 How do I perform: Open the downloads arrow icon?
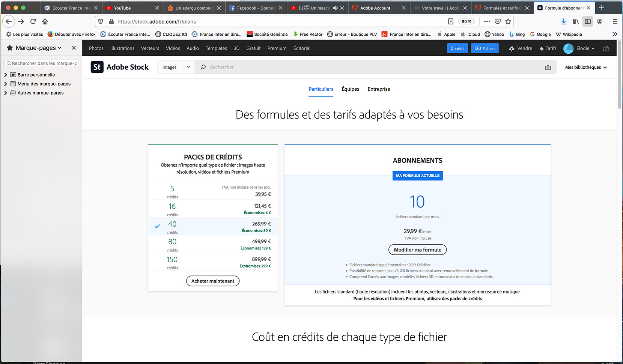point(564,21)
